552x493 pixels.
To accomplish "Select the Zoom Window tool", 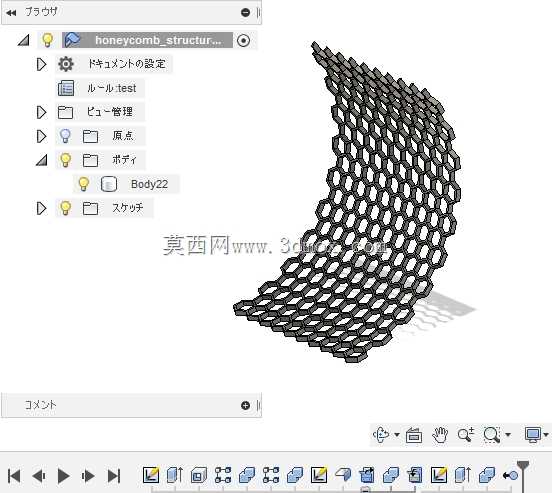I will [x=492, y=435].
